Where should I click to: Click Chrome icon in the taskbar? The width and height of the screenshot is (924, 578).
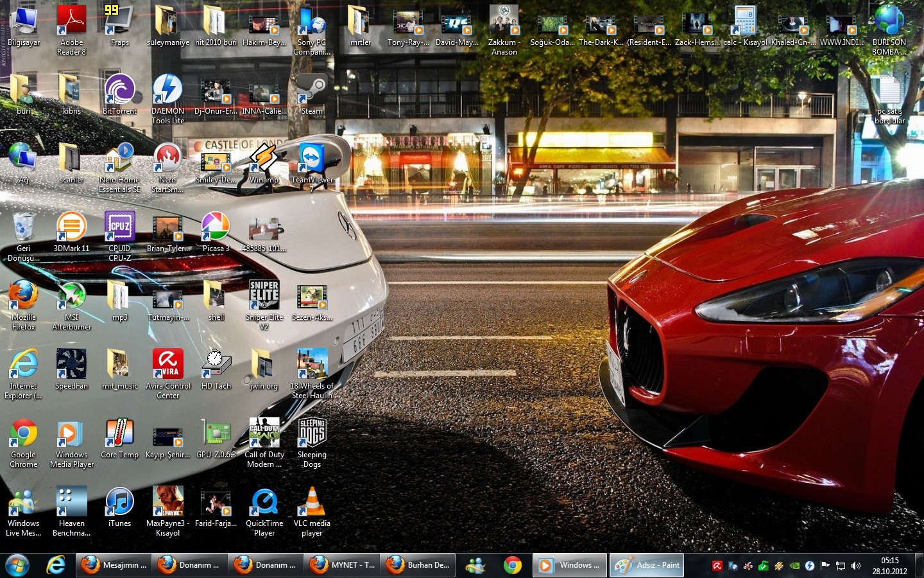(512, 565)
